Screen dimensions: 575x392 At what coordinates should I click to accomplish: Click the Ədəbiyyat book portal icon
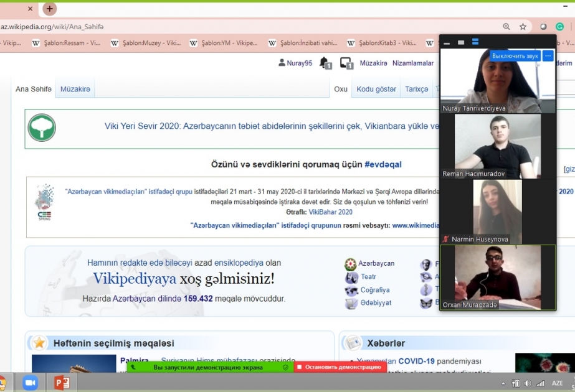tap(351, 304)
